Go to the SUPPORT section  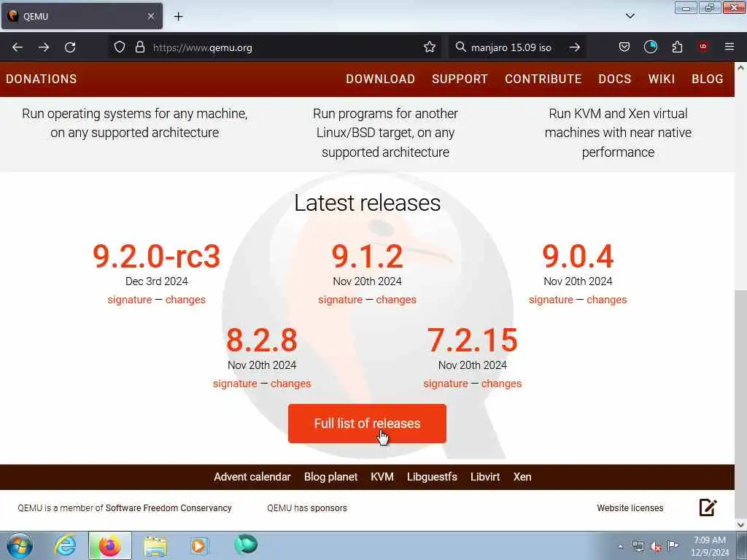point(460,79)
